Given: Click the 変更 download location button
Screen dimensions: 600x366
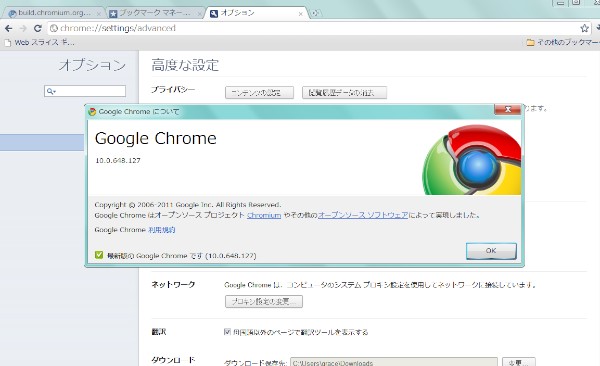Looking at the screenshot, I should tap(519, 362).
